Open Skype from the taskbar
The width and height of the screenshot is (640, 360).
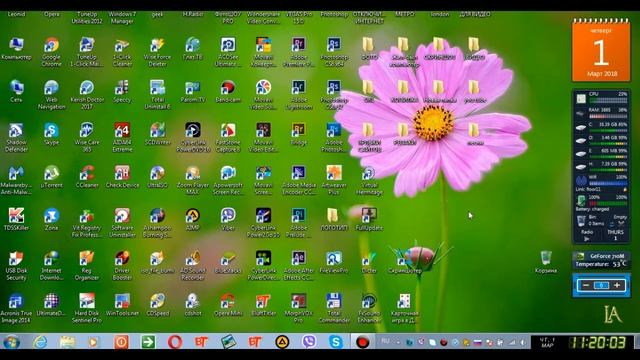tap(336, 341)
